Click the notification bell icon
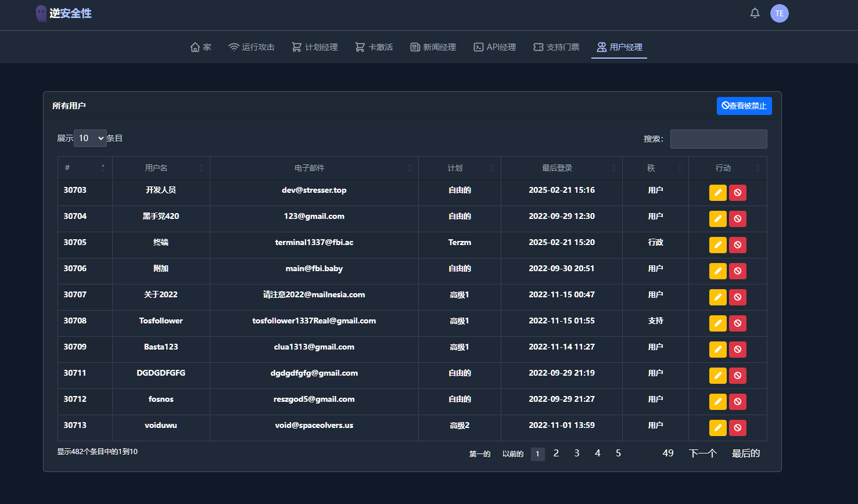 tap(755, 13)
